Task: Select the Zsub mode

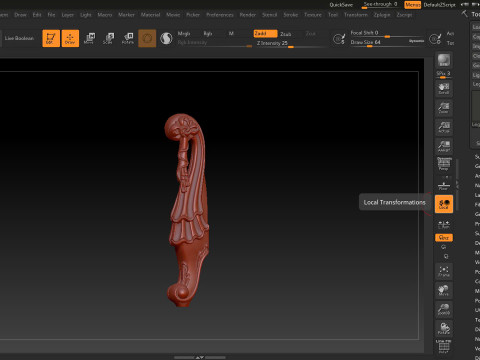Action: pos(286,34)
